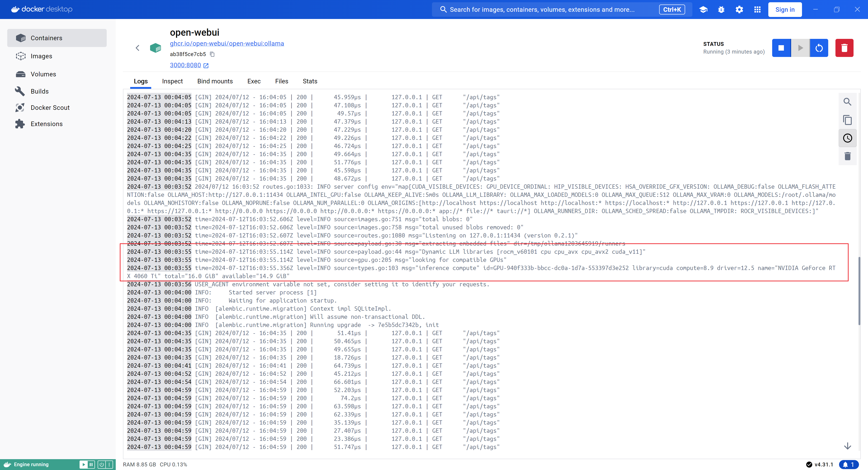Open the Bind mounts tab
This screenshot has height=470, width=868.
pyautogui.click(x=215, y=81)
